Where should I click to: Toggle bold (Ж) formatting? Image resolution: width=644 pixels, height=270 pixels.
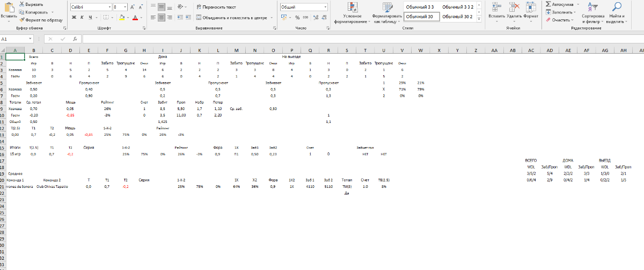pos(74,17)
